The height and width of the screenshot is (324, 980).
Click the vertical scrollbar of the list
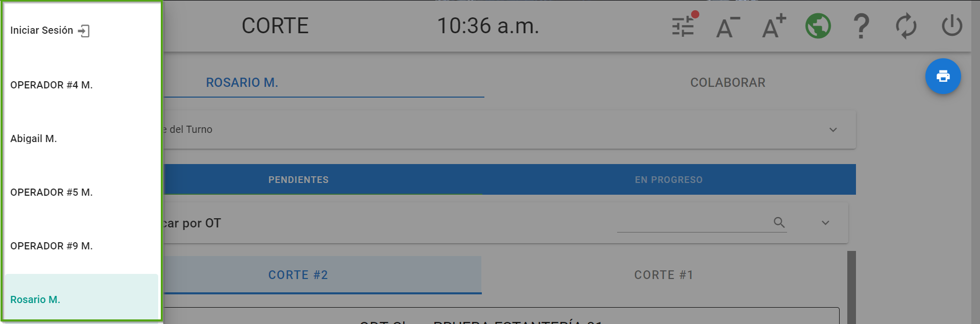[x=851, y=286]
